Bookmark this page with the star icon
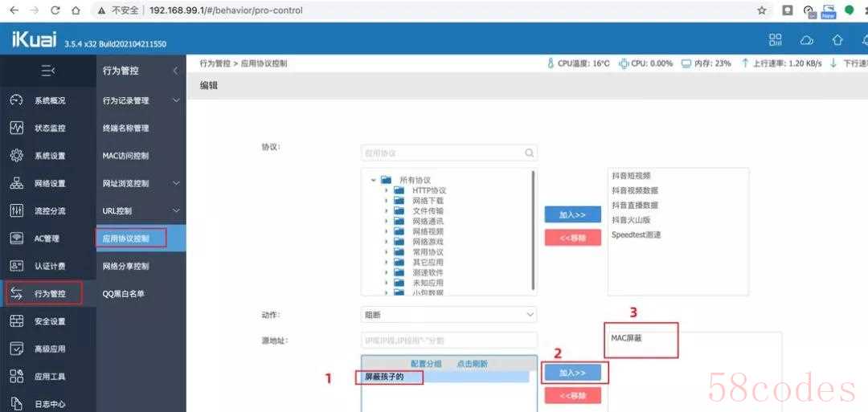The width and height of the screenshot is (868, 412). point(762,10)
